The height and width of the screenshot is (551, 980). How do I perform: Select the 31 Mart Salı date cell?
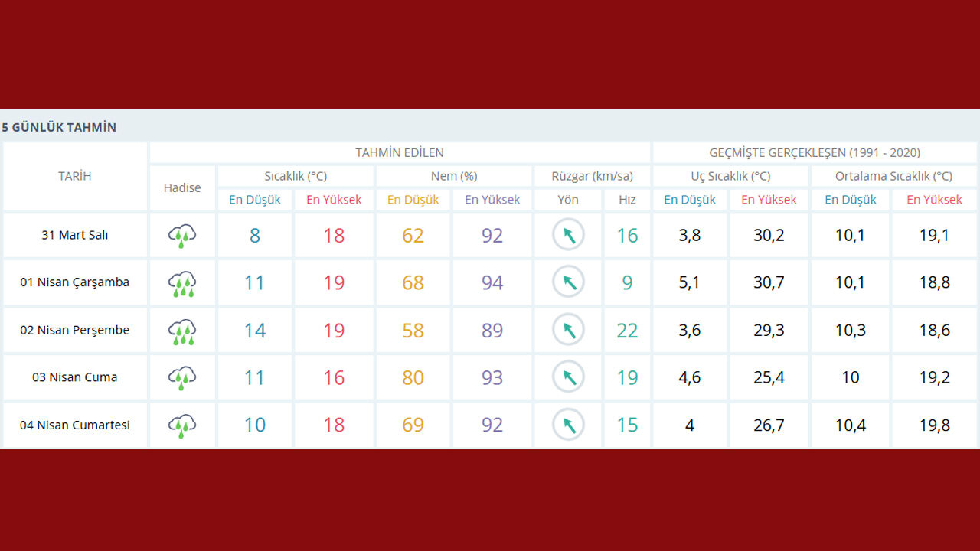coord(75,235)
